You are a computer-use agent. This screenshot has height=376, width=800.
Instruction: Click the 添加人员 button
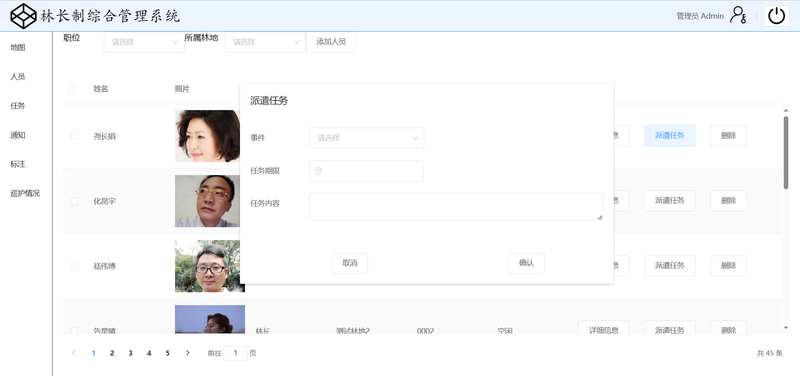click(331, 42)
